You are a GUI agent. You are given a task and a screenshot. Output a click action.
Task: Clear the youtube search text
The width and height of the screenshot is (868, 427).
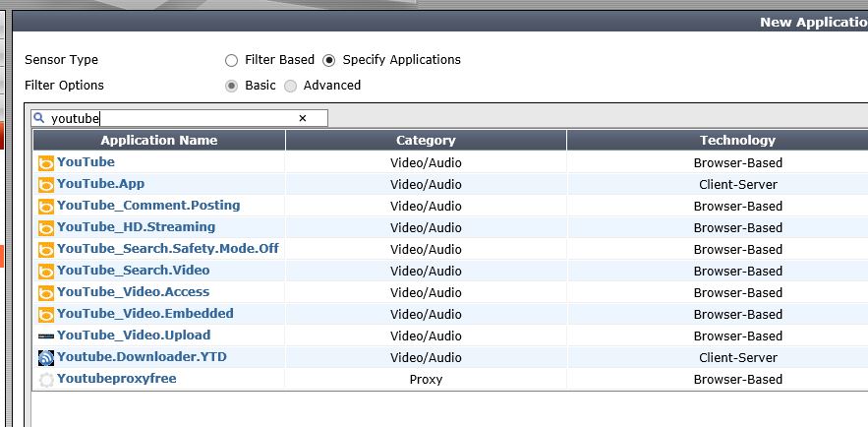click(303, 118)
